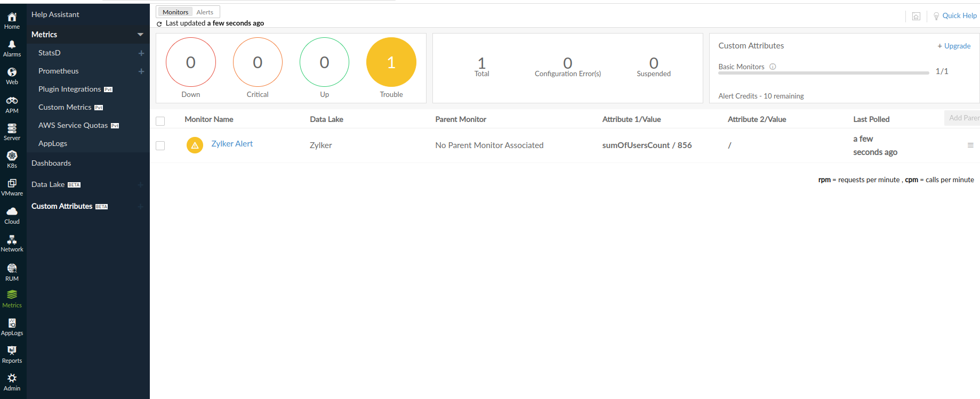The height and width of the screenshot is (399, 980).
Task: Click the Basic Monitors usage progress bar
Action: click(823, 73)
